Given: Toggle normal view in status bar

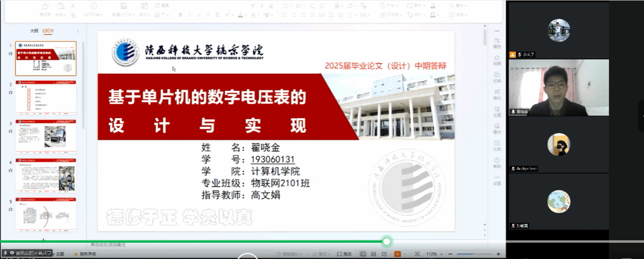Looking at the screenshot, I should pos(363,254).
